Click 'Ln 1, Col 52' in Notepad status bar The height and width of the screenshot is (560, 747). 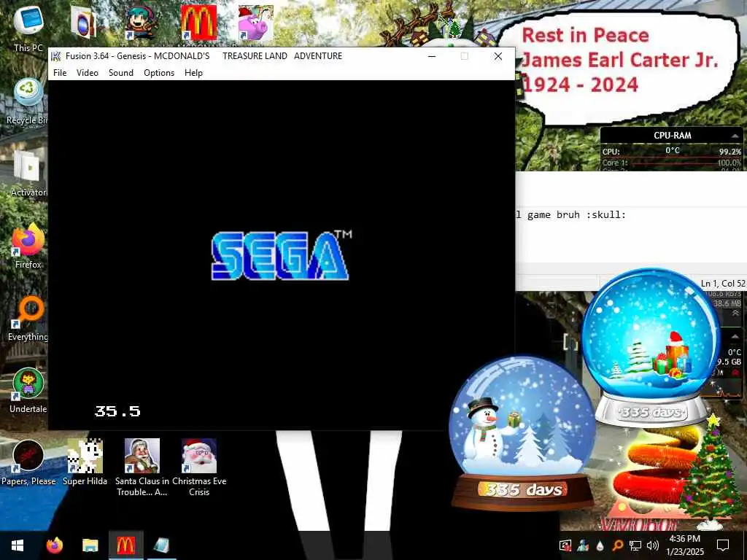pos(723,284)
